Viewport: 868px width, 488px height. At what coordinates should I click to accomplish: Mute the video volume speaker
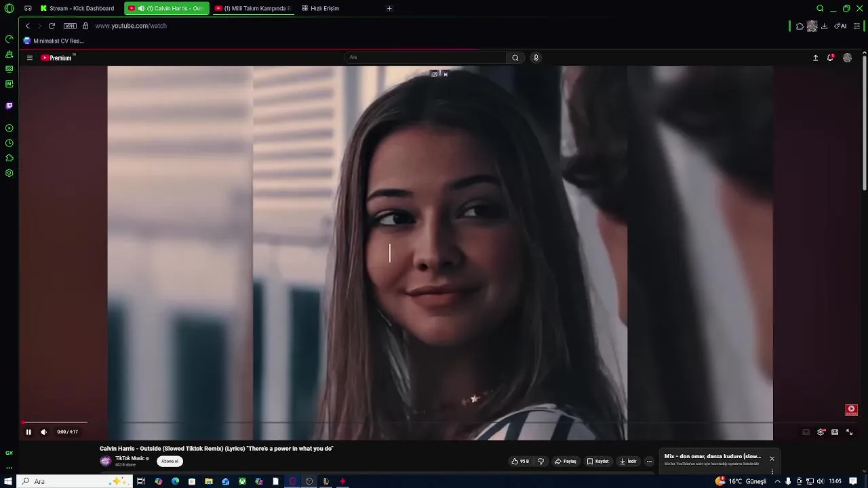coord(44,432)
